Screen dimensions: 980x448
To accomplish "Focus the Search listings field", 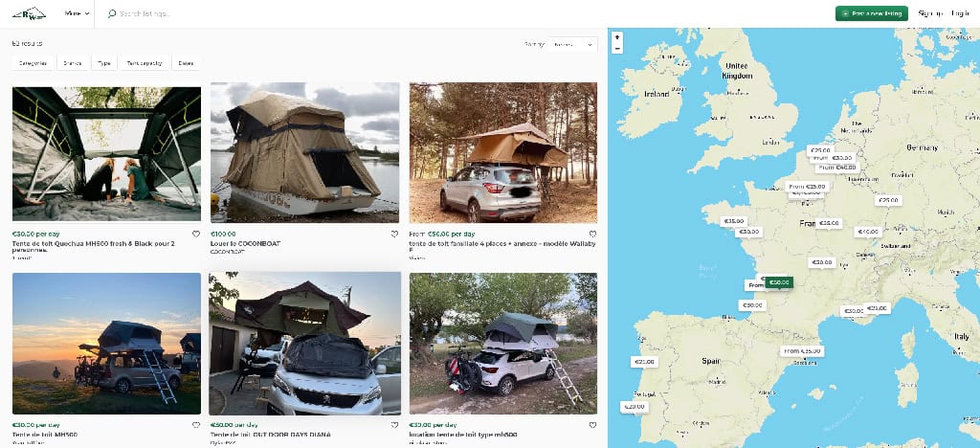I will (x=144, y=13).
